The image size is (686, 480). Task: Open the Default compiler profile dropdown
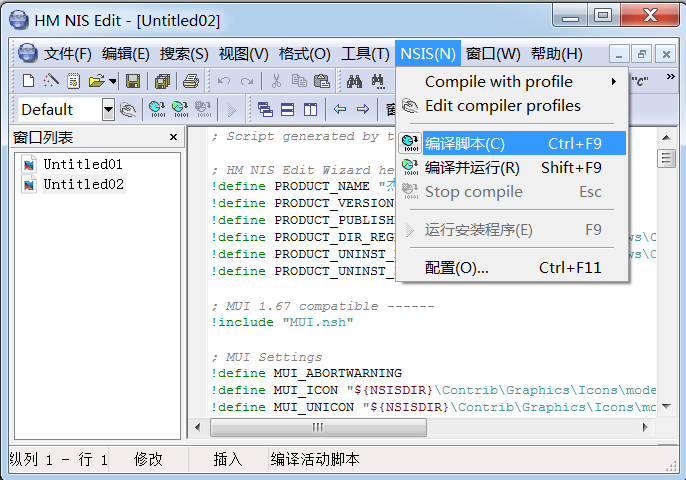coord(108,109)
